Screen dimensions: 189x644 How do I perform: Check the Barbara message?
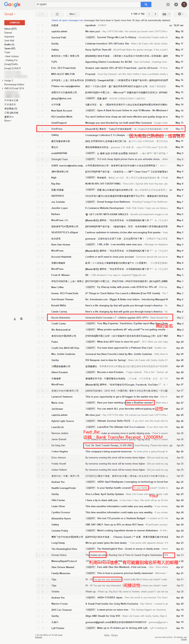pyautogui.click(x=38, y=214)
